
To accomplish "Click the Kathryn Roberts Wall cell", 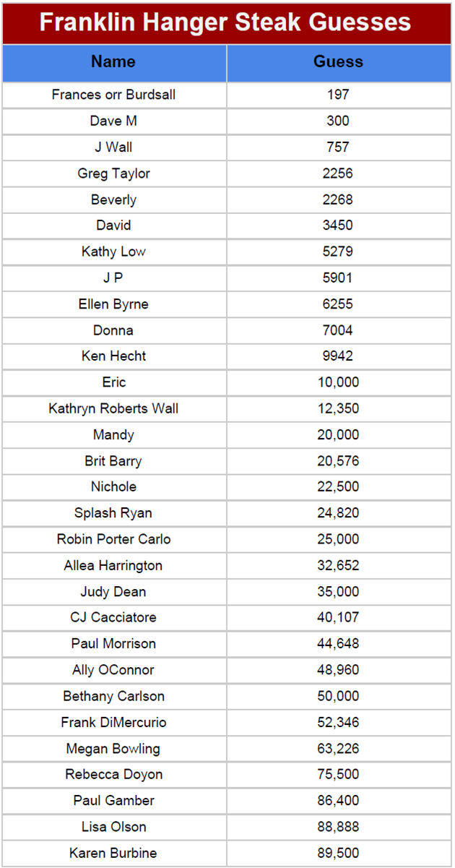I will [x=113, y=408].
